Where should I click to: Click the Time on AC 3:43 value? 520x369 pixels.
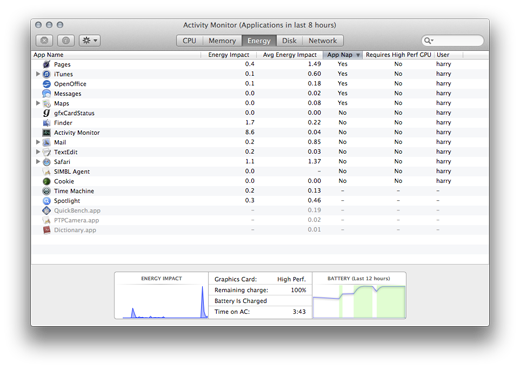point(299,312)
